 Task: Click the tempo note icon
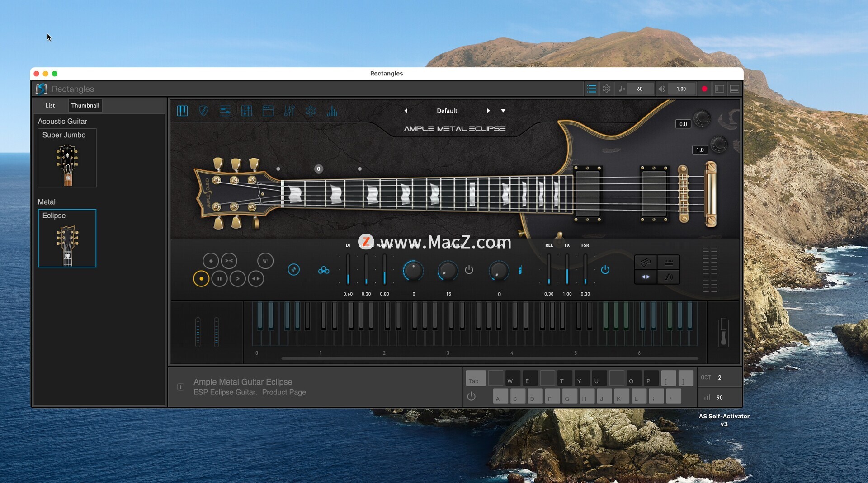[x=622, y=89]
